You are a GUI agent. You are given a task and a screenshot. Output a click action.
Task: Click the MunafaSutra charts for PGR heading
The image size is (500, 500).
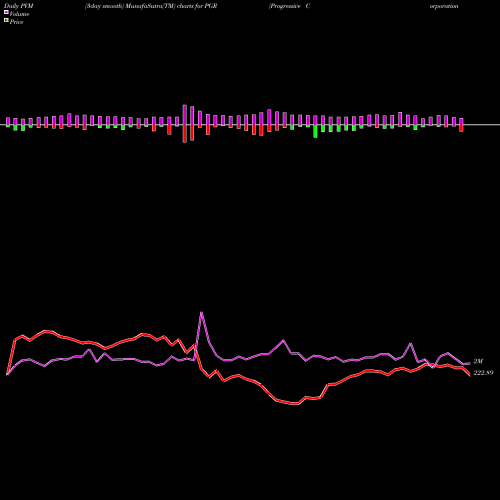click(151, 6)
